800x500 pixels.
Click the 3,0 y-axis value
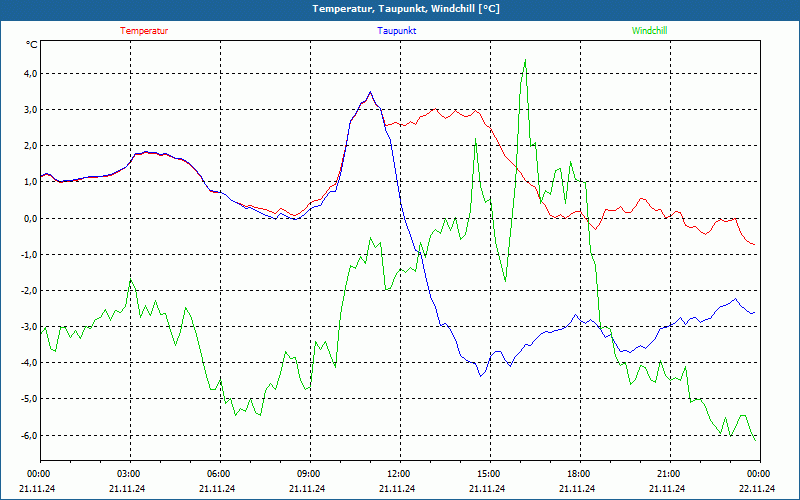click(x=30, y=110)
